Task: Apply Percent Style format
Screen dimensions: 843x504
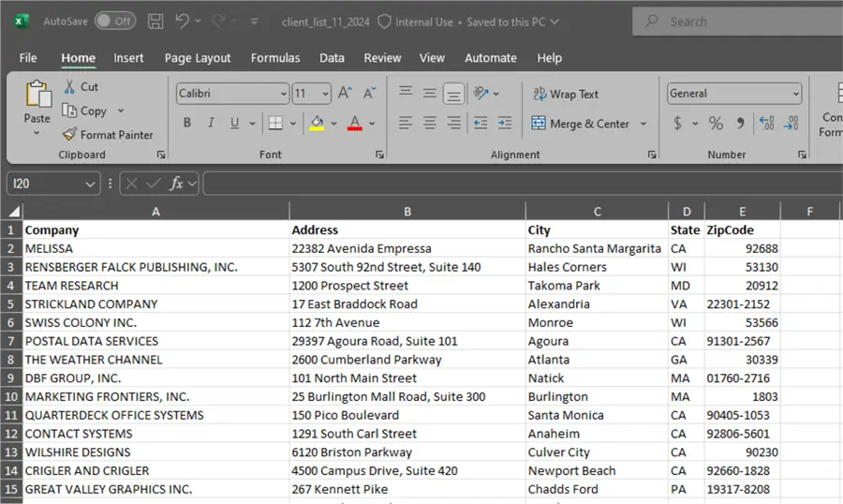Action: [x=716, y=123]
